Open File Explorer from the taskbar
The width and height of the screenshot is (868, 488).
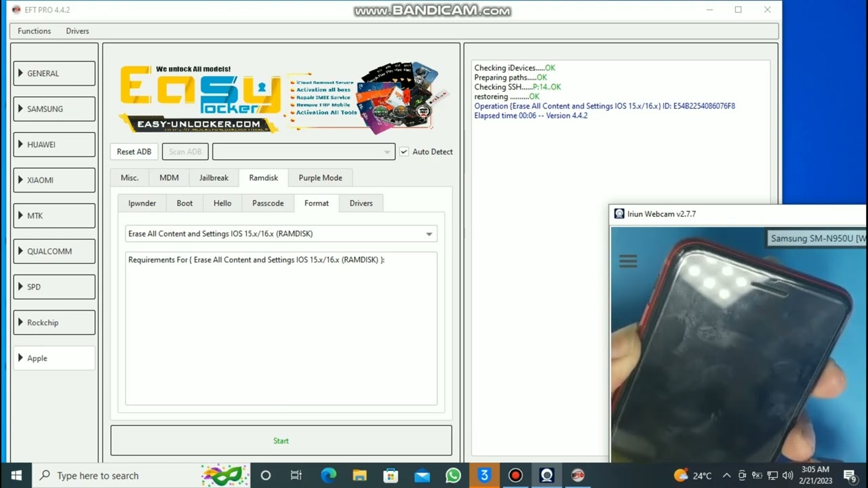(359, 475)
